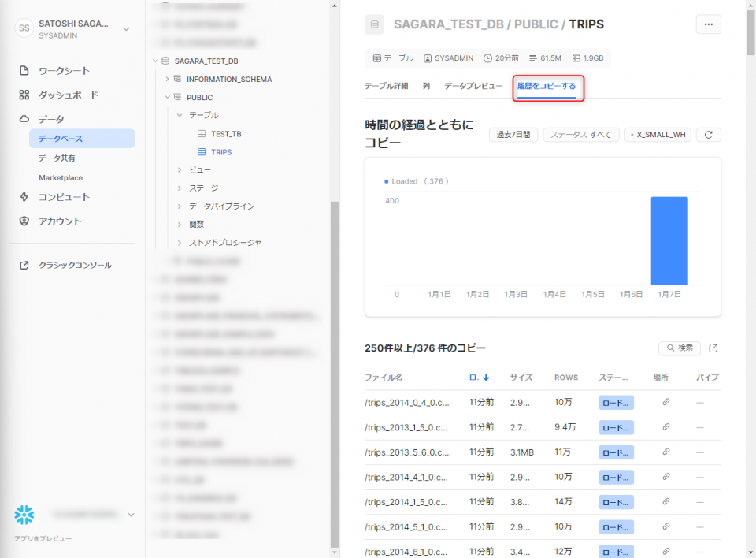The image size is (756, 558).
Task: Click the Snowflake logo icon
Action: point(24,515)
